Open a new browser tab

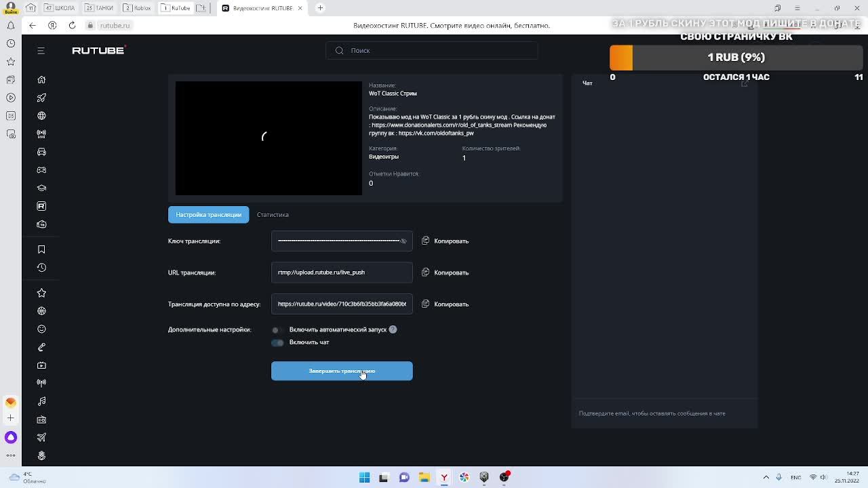point(320,8)
